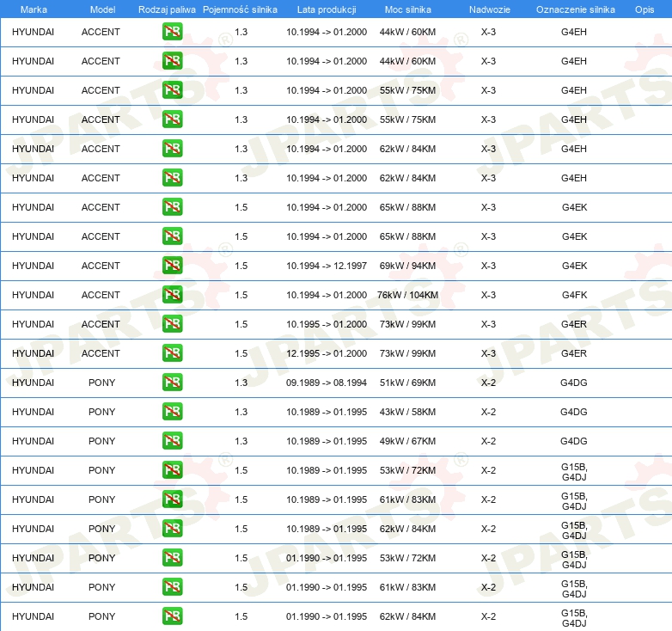Click the Oznaczenie silnika column header
Image resolution: width=672 pixels, height=631 pixels.
576,9
